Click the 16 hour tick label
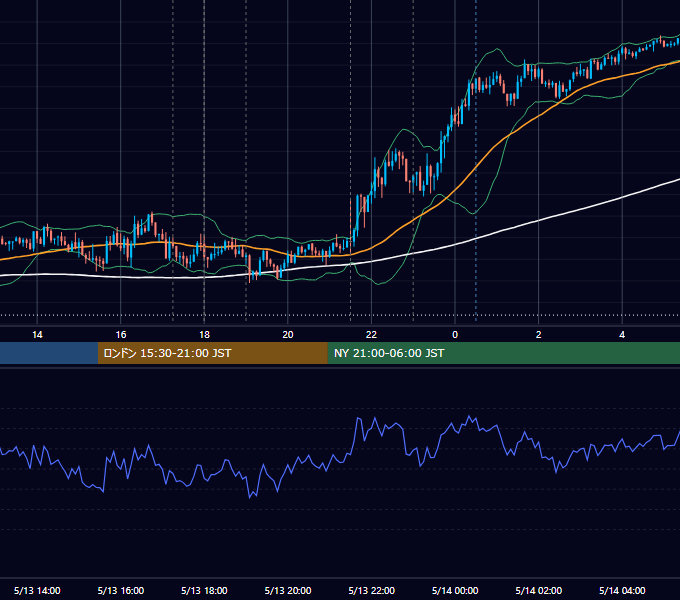 [x=121, y=335]
